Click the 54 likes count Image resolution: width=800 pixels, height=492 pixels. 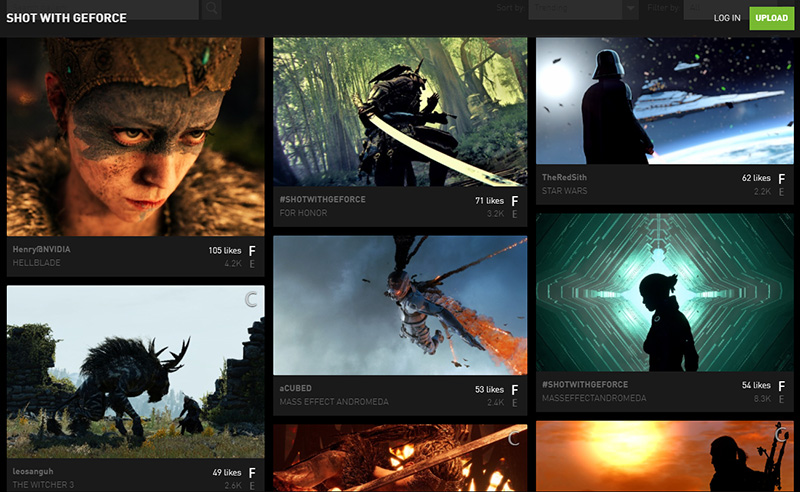click(x=756, y=385)
